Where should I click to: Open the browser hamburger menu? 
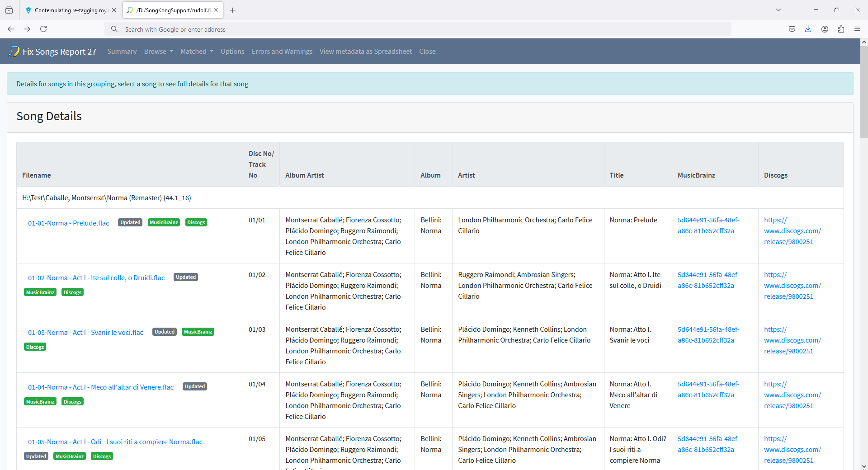[x=857, y=29]
